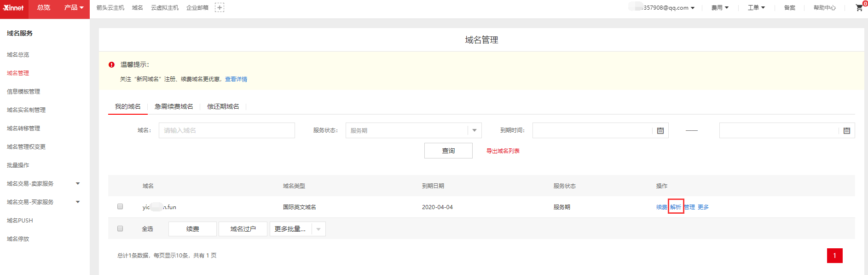Switch to the 急需续费域名 tab
The width and height of the screenshot is (868, 275).
point(174,107)
